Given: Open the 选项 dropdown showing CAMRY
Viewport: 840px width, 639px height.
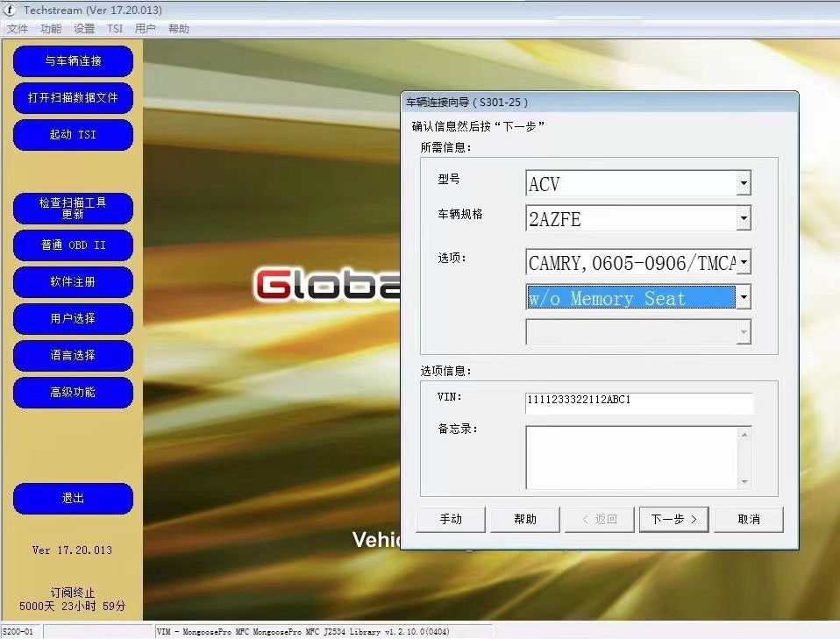Looking at the screenshot, I should click(745, 262).
